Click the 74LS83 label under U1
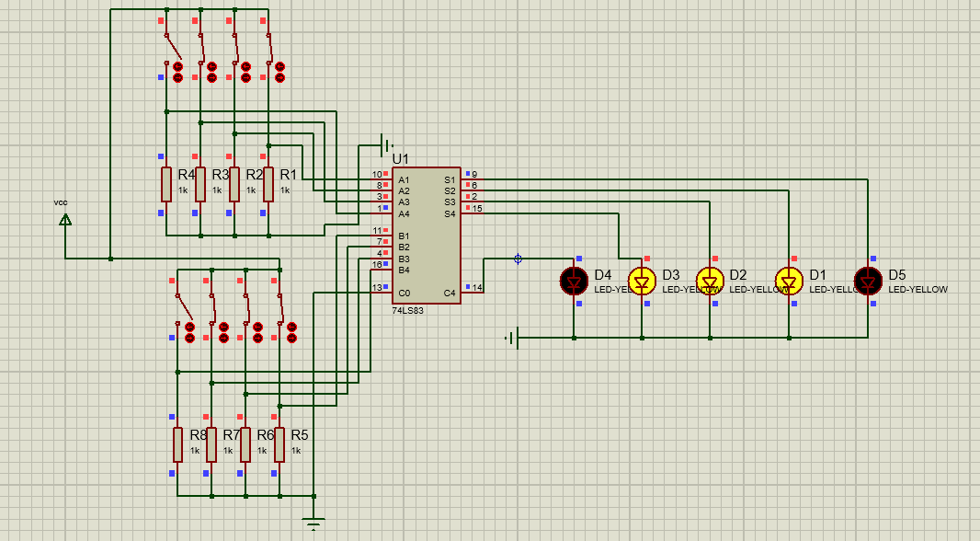This screenshot has width=980, height=541. (405, 310)
